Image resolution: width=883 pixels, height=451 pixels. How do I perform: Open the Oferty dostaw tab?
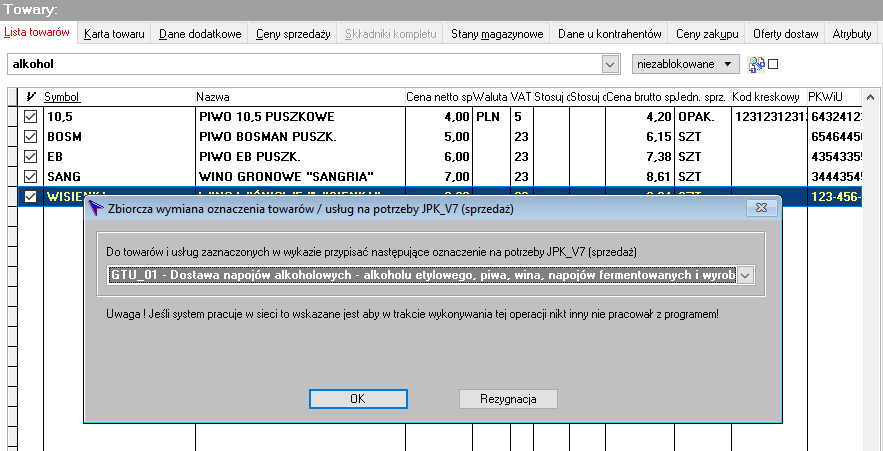pyautogui.click(x=786, y=34)
